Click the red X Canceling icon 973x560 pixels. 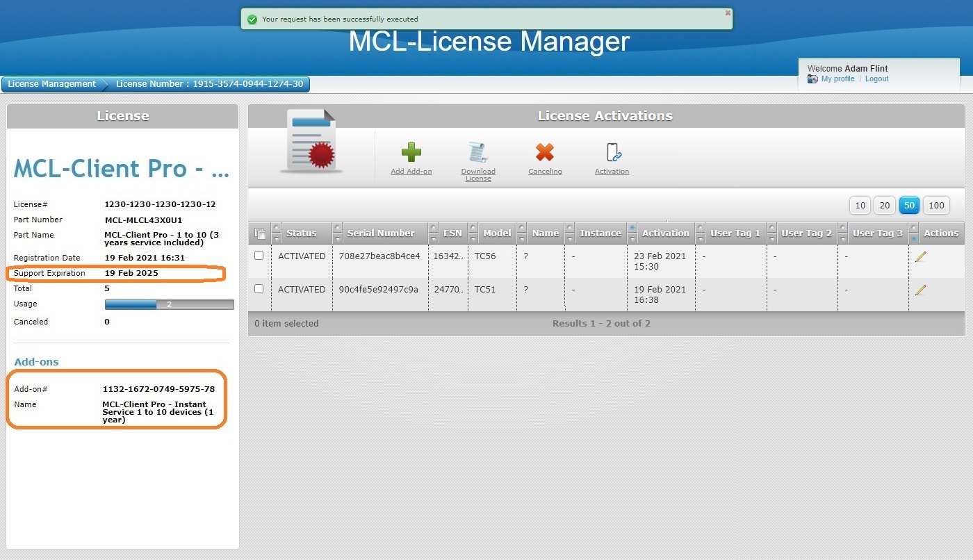coord(545,152)
